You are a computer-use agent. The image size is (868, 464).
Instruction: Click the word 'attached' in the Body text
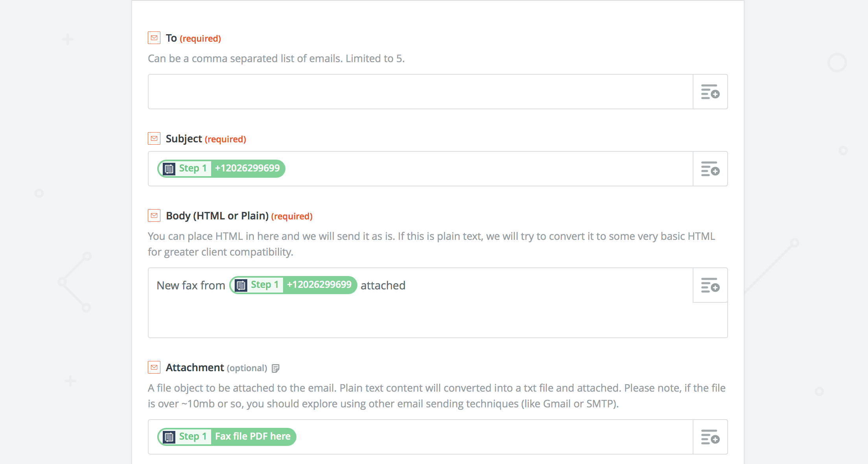(383, 285)
